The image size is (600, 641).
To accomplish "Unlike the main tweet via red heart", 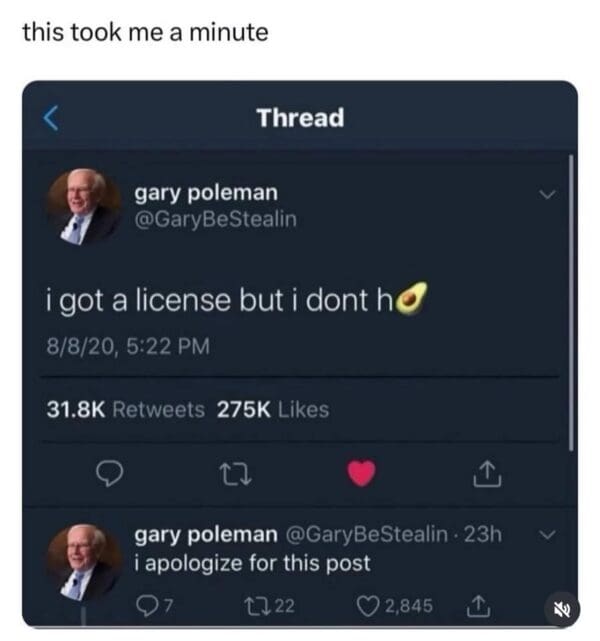I will (361, 473).
